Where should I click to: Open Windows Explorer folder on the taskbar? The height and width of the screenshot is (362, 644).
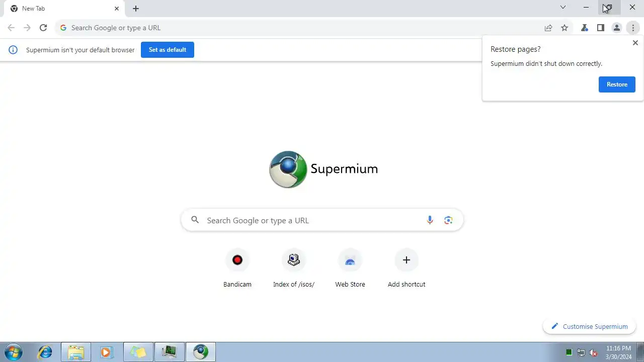tap(76, 352)
